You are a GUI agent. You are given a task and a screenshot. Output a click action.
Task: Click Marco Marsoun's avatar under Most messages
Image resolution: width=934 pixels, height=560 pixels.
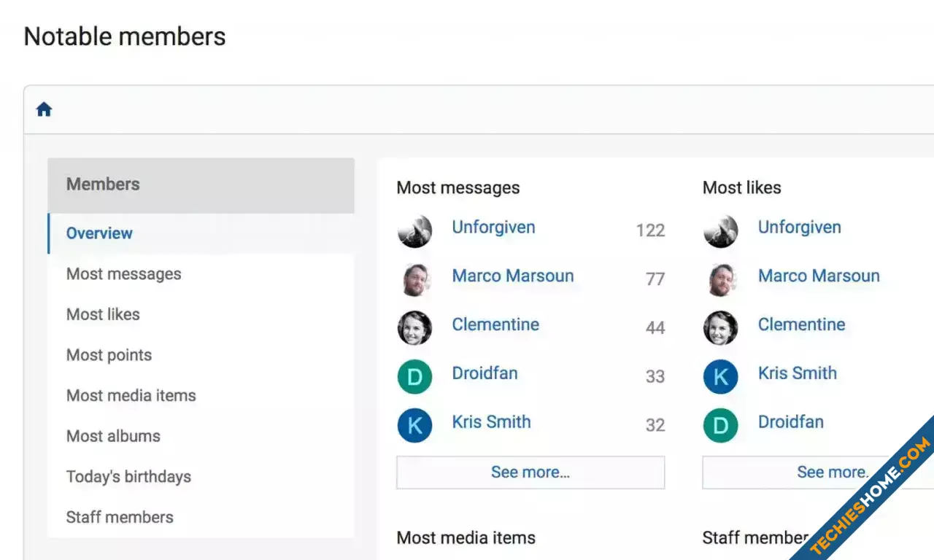(x=414, y=280)
